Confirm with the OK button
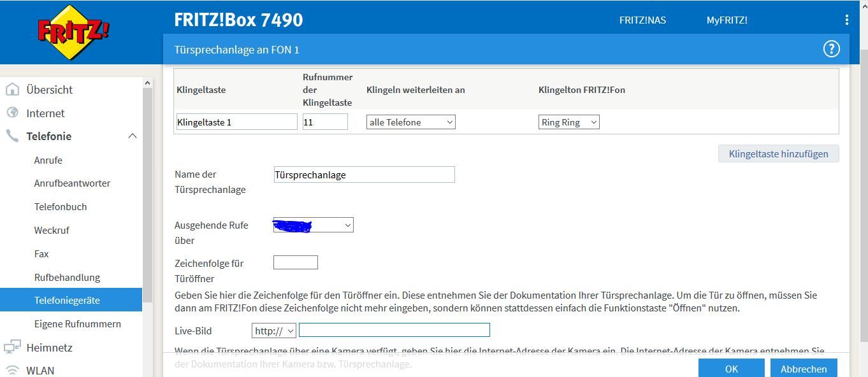 (x=731, y=368)
